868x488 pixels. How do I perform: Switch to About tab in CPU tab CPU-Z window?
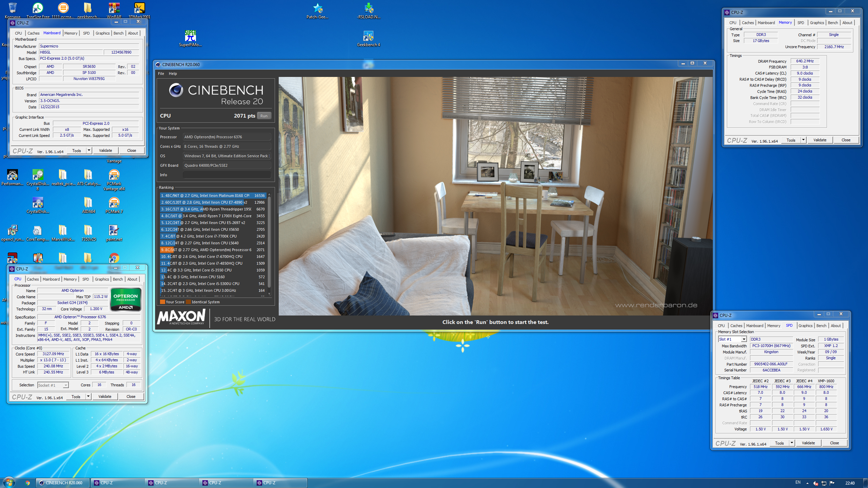pyautogui.click(x=132, y=279)
